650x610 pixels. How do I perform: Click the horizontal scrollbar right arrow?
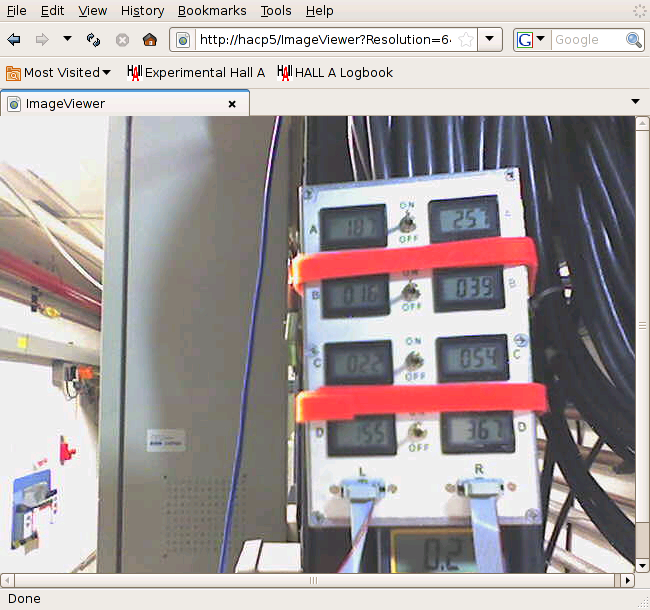coord(628,580)
